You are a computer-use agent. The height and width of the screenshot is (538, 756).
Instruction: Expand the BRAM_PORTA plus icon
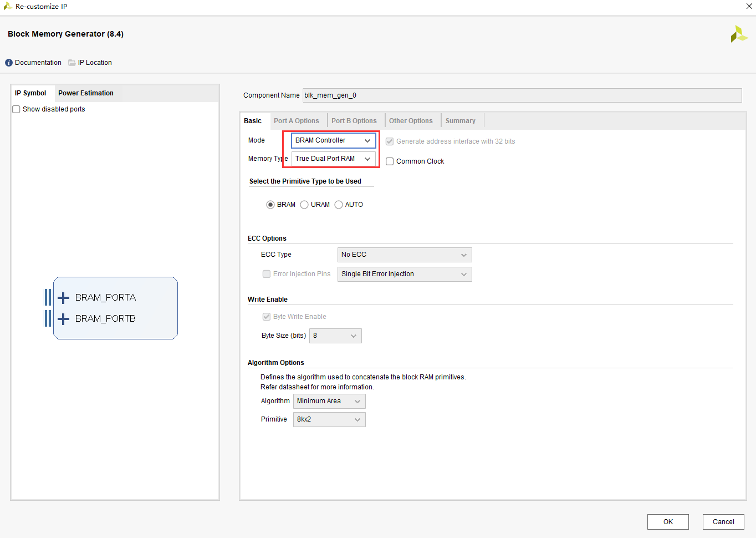pos(64,298)
